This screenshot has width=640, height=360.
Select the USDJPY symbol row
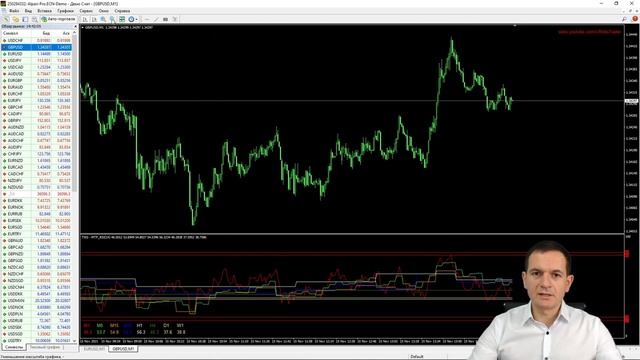pyautogui.click(x=37, y=60)
